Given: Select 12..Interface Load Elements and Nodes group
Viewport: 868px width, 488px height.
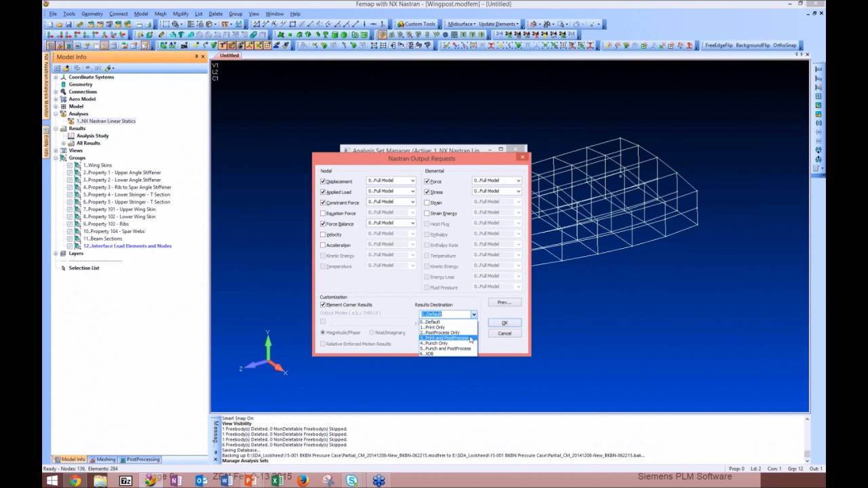Looking at the screenshot, I should click(127, 246).
